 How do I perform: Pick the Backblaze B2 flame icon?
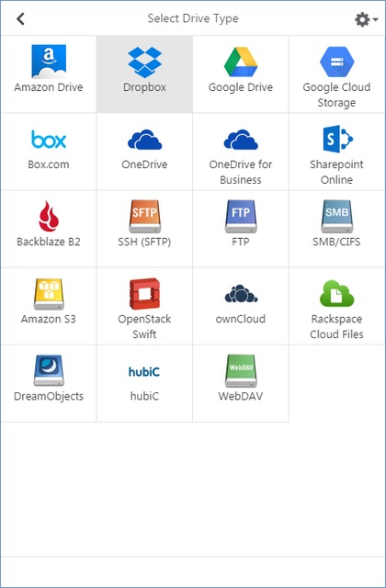point(49,217)
